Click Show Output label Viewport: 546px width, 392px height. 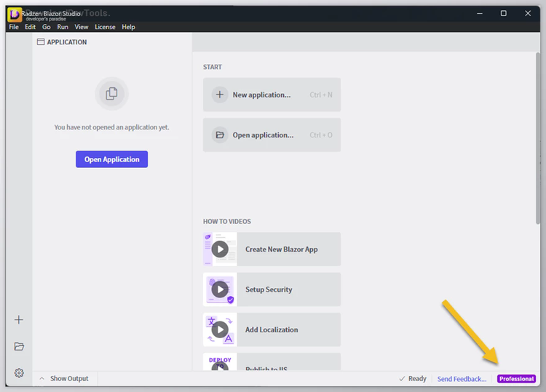coord(69,378)
